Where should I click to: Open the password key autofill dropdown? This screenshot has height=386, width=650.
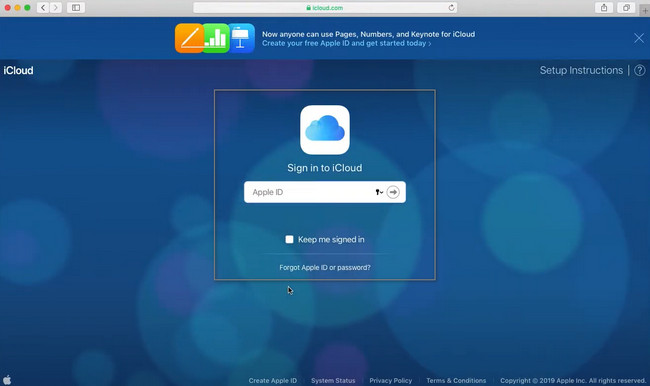click(x=379, y=192)
